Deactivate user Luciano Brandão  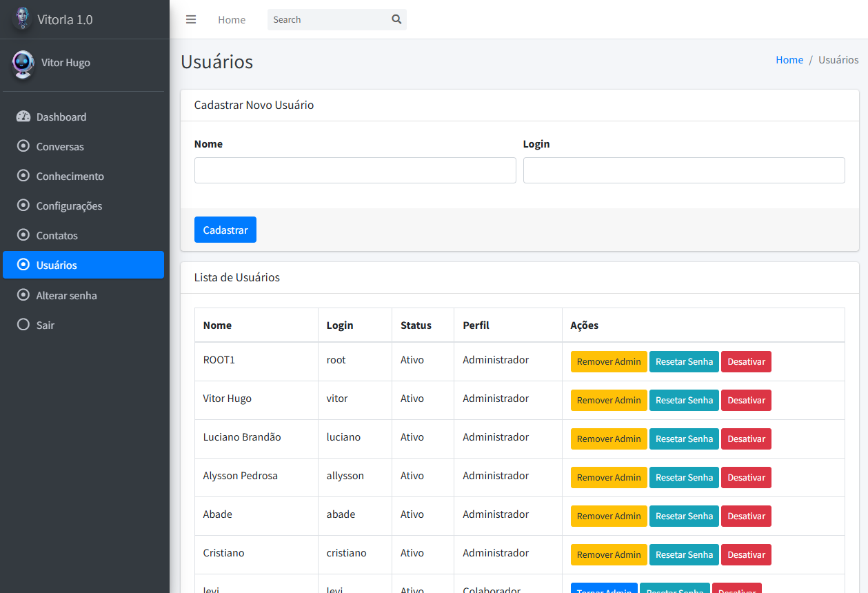click(x=746, y=439)
